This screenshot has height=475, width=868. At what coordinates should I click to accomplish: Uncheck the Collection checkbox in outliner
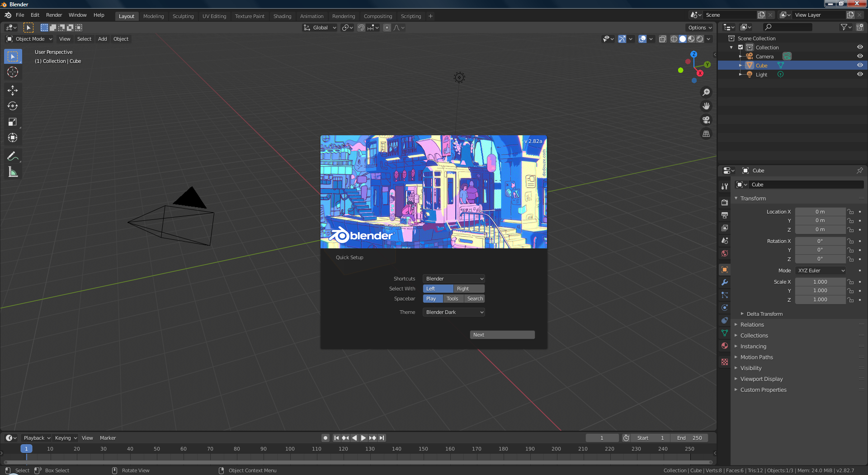(x=741, y=47)
